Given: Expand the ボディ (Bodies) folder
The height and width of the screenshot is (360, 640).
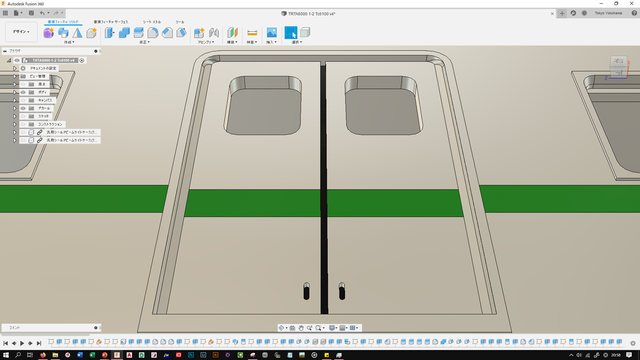Looking at the screenshot, I should (15, 92).
